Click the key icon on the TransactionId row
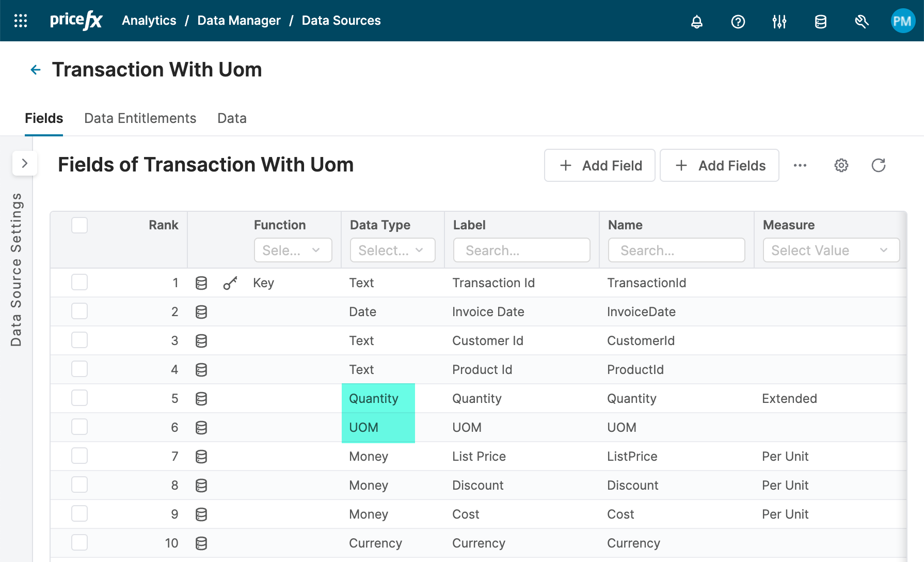 pos(230,283)
